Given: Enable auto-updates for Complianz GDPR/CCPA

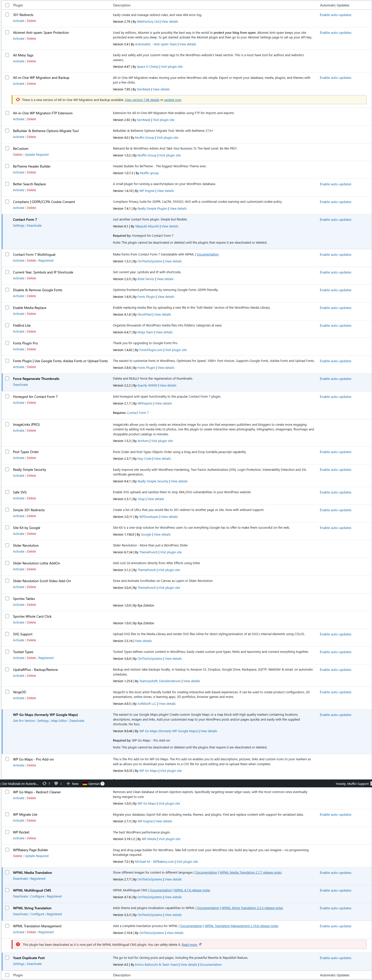Looking at the screenshot, I should pyautogui.click(x=335, y=202).
